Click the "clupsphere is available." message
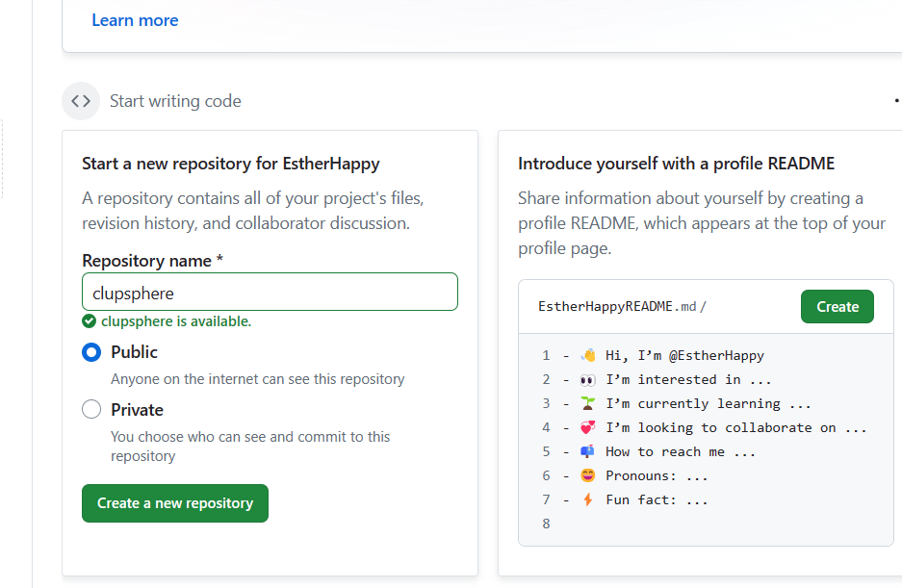The width and height of the screenshot is (902, 588). pyautogui.click(x=176, y=321)
